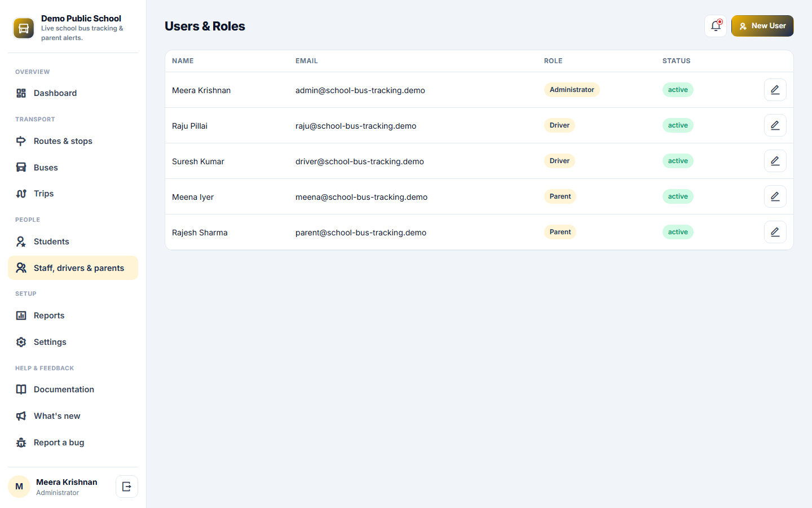Open the Documentation link
The width and height of the screenshot is (812, 508).
coord(73,389)
